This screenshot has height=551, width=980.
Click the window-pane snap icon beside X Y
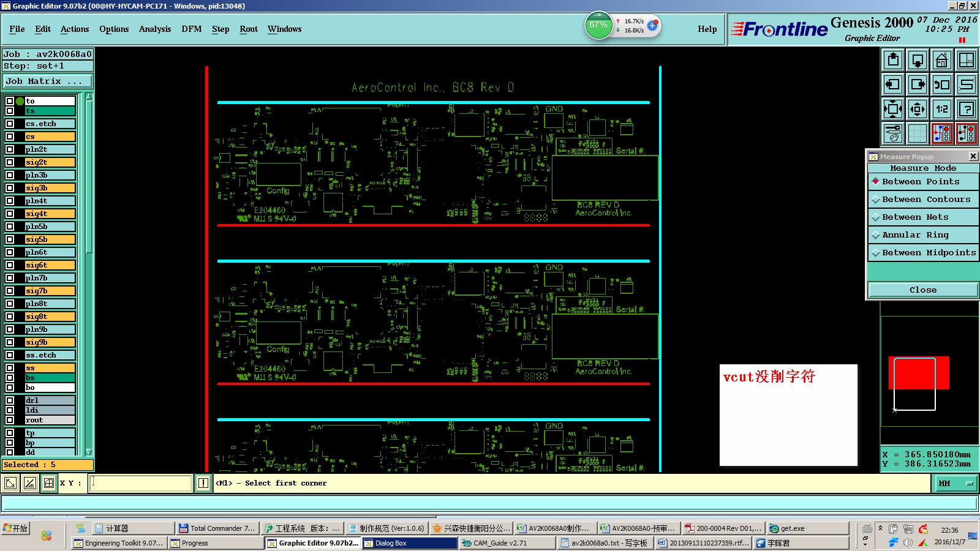point(49,483)
